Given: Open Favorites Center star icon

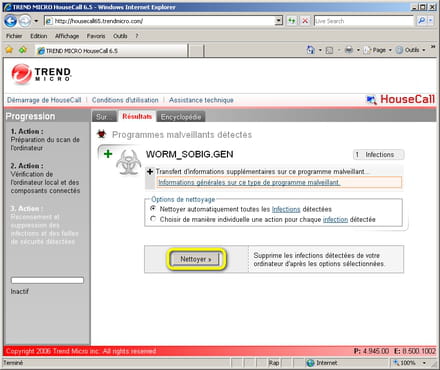Looking at the screenshot, I should tap(9, 50).
